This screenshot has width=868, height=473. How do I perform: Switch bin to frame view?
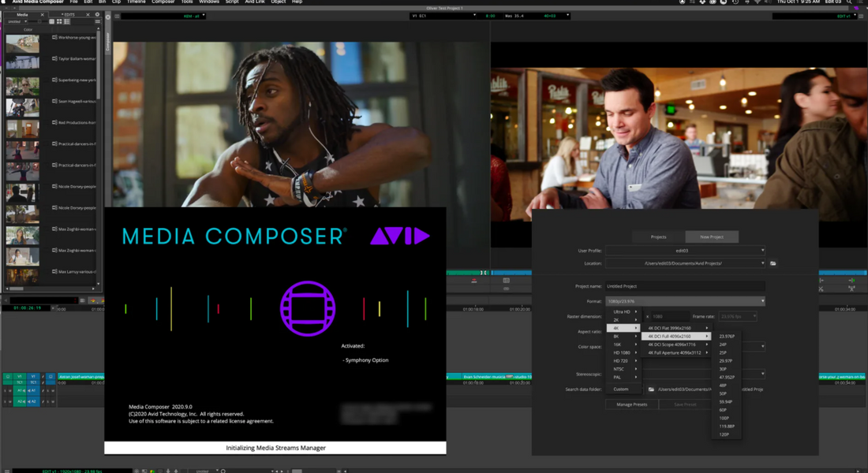(59, 21)
